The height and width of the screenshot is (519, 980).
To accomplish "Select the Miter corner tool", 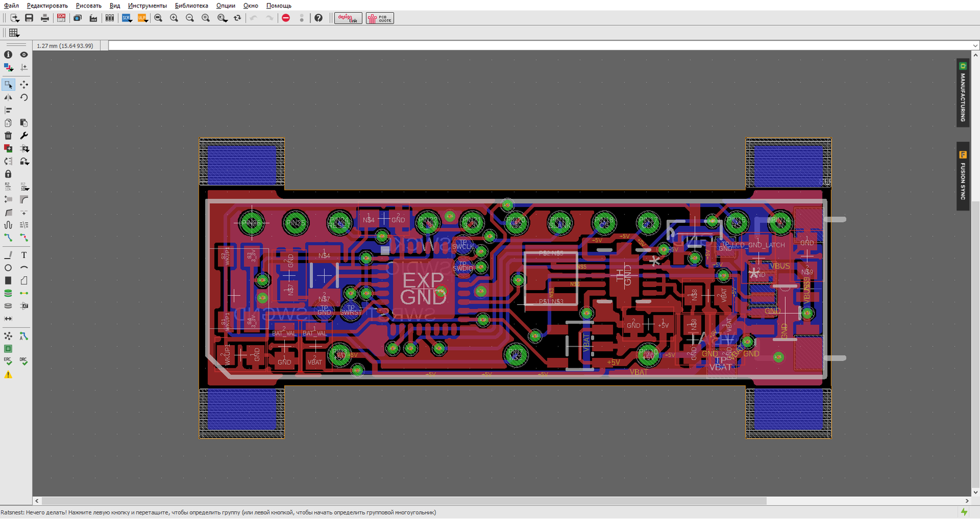I will 24,200.
